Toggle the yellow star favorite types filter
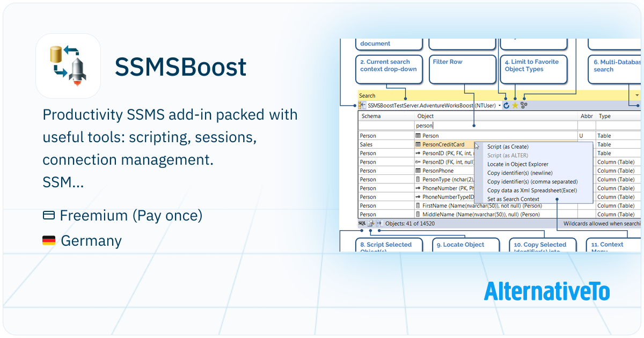This screenshot has height=338, width=644. [515, 106]
